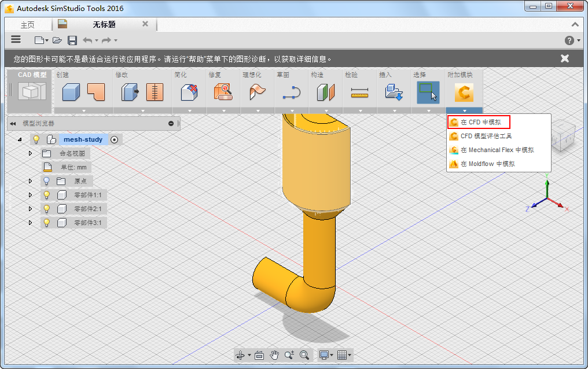Collapse the ribbon with the top-right chevron
The height and width of the screenshot is (369, 588).
[x=575, y=24]
